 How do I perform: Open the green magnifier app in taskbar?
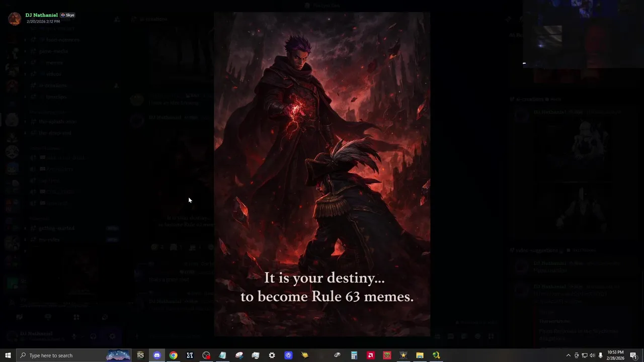pyautogui.click(x=436, y=355)
